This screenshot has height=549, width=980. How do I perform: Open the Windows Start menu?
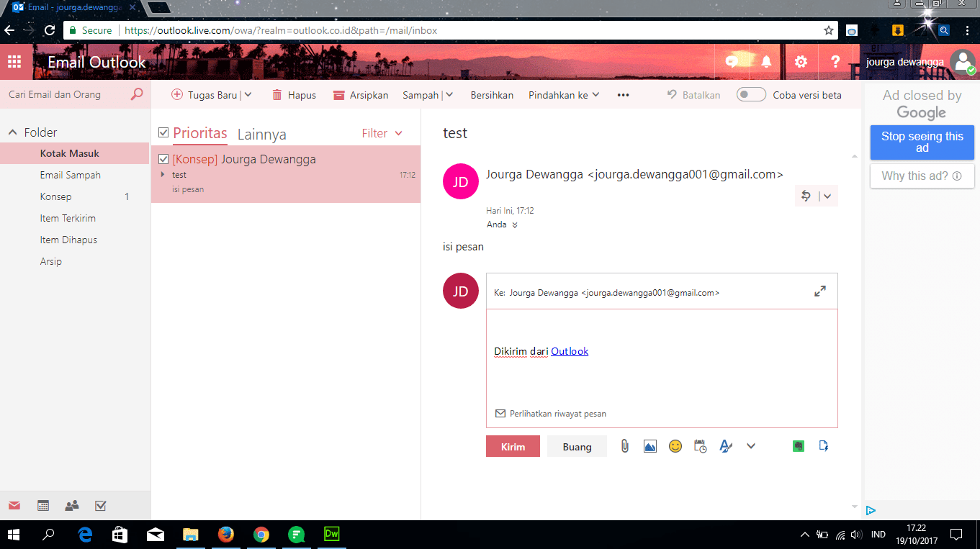pos(13,535)
